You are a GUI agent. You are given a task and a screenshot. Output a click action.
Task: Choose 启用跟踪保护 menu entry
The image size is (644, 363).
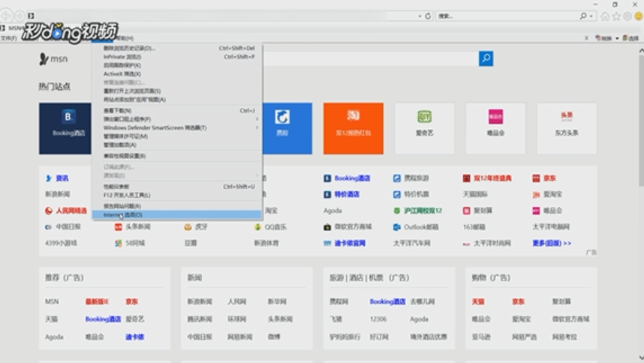click(x=176, y=65)
